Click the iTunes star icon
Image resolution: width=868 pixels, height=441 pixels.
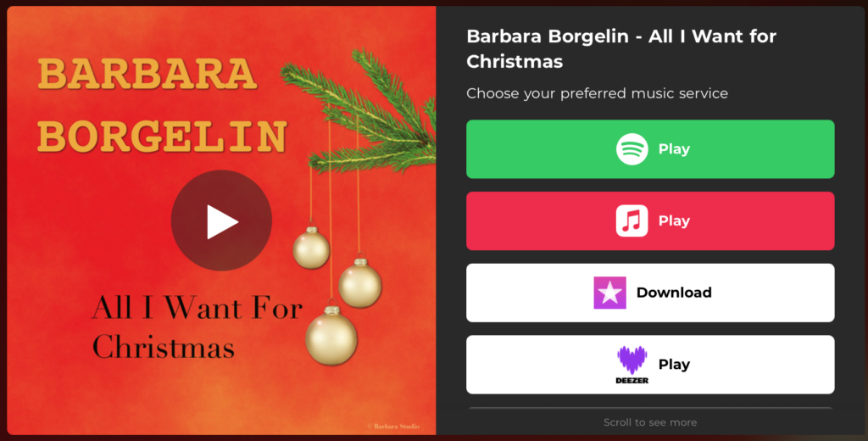pyautogui.click(x=609, y=293)
